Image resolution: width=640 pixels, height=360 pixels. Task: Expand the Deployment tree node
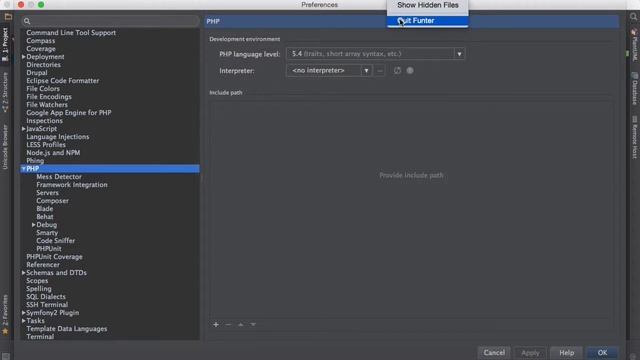pos(23,57)
